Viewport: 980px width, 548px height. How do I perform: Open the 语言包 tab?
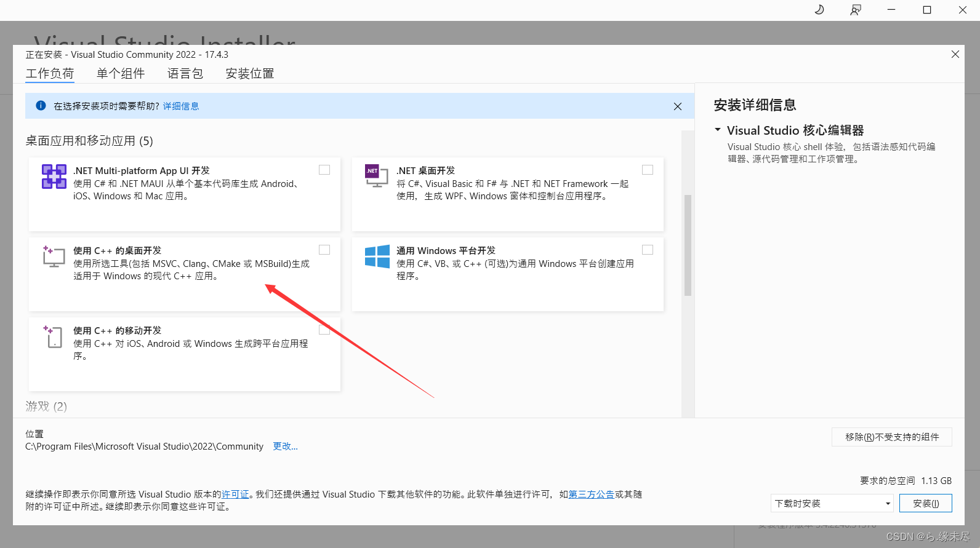pyautogui.click(x=185, y=74)
